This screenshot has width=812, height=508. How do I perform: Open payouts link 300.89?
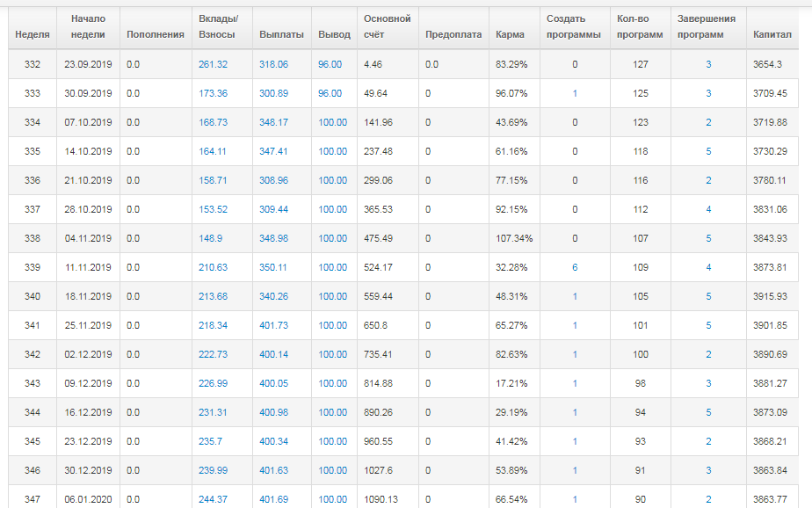273,93
